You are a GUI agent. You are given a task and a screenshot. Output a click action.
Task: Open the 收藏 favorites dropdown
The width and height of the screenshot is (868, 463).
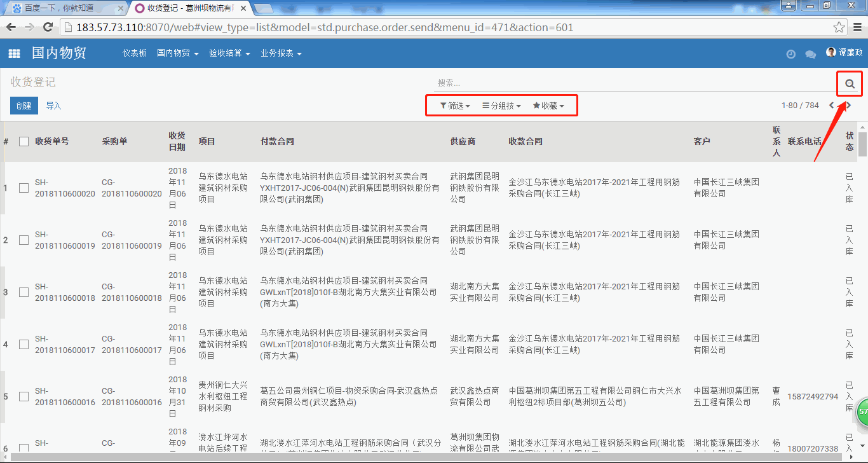548,106
